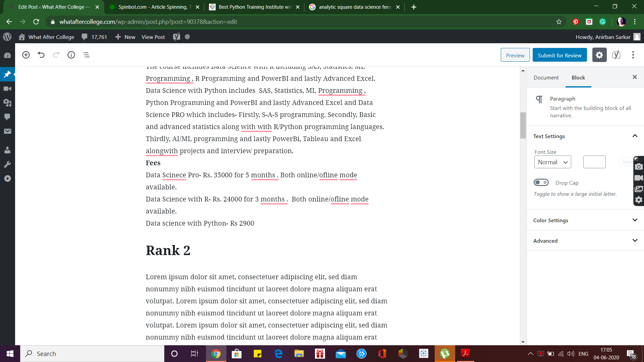Toggle the settings gear sidebar button
Screen dimensions: 644x362
point(599,55)
